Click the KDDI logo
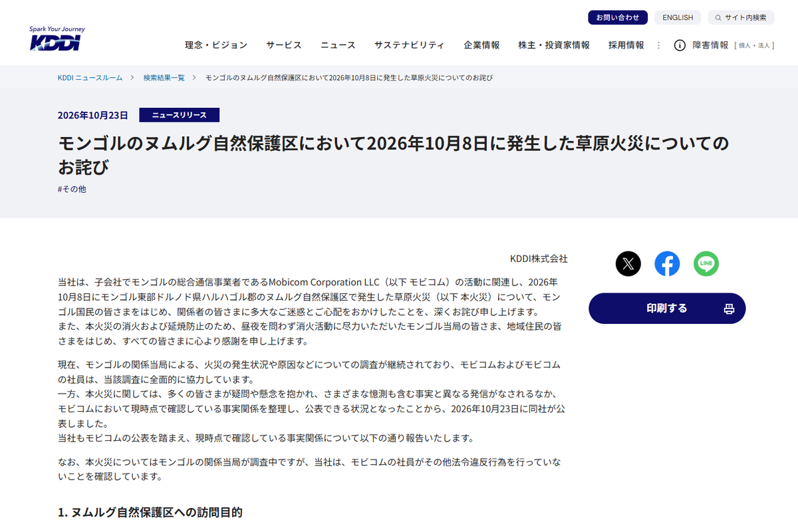 [57, 39]
